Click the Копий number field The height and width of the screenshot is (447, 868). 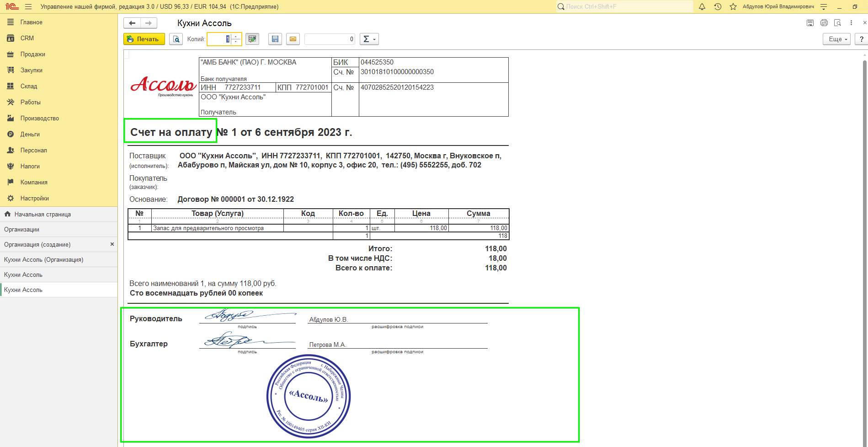pyautogui.click(x=219, y=39)
